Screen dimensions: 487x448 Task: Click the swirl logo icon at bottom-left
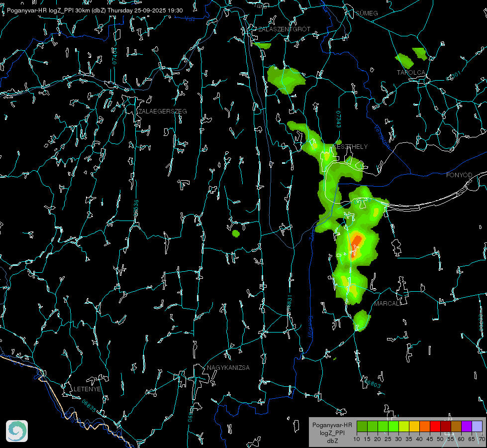click(17, 431)
